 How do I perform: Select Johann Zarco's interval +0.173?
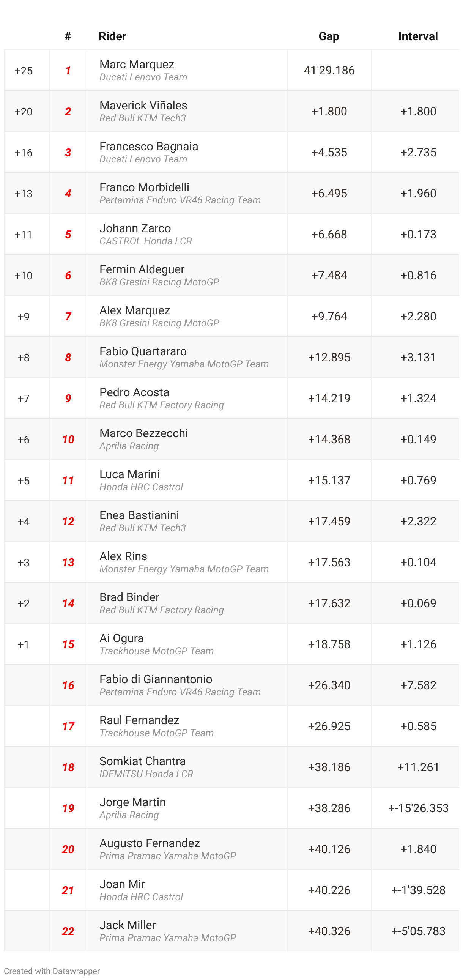418,234
